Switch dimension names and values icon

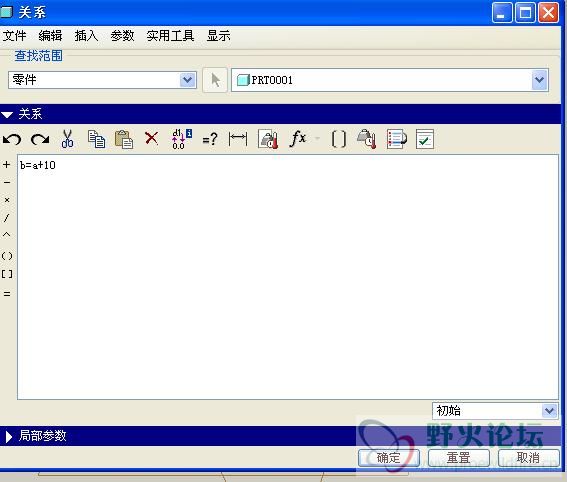pos(182,139)
